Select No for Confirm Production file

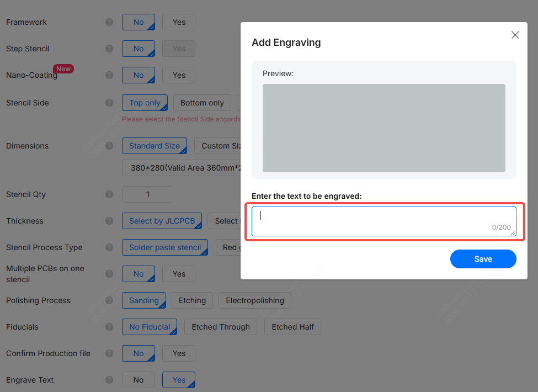[139, 353]
